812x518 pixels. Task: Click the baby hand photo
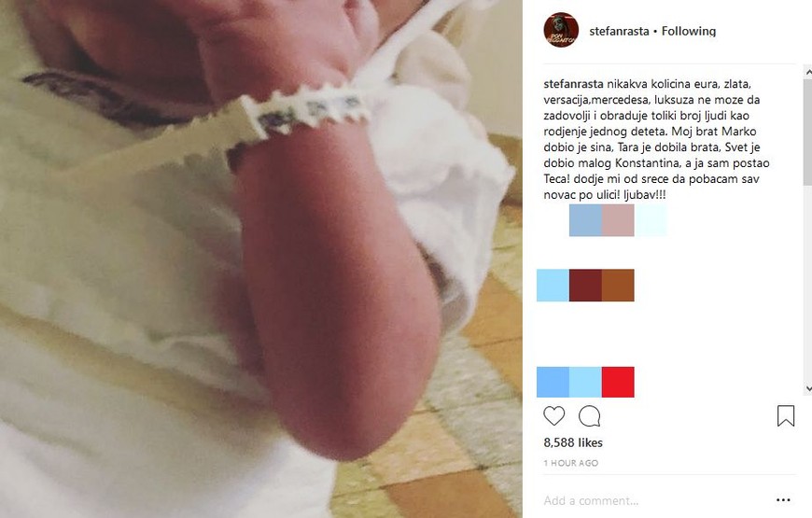pos(261,259)
